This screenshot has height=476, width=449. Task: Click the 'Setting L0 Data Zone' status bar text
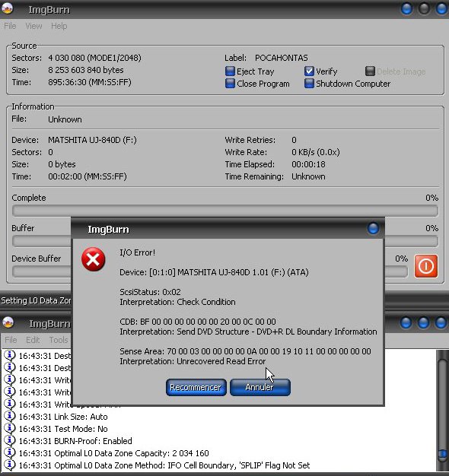click(36, 300)
